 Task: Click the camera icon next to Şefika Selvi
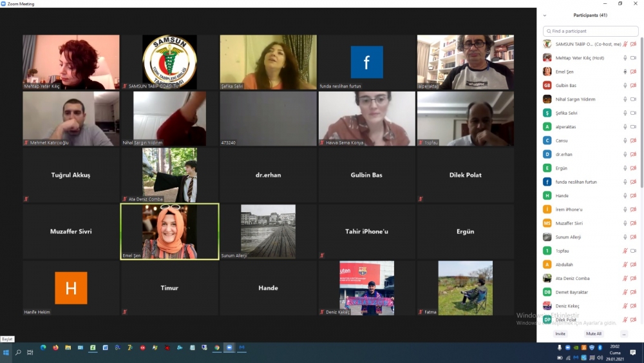point(633,113)
